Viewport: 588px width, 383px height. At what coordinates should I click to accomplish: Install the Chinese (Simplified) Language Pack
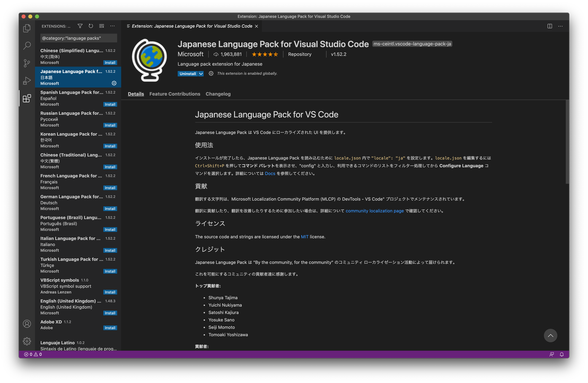coord(110,63)
